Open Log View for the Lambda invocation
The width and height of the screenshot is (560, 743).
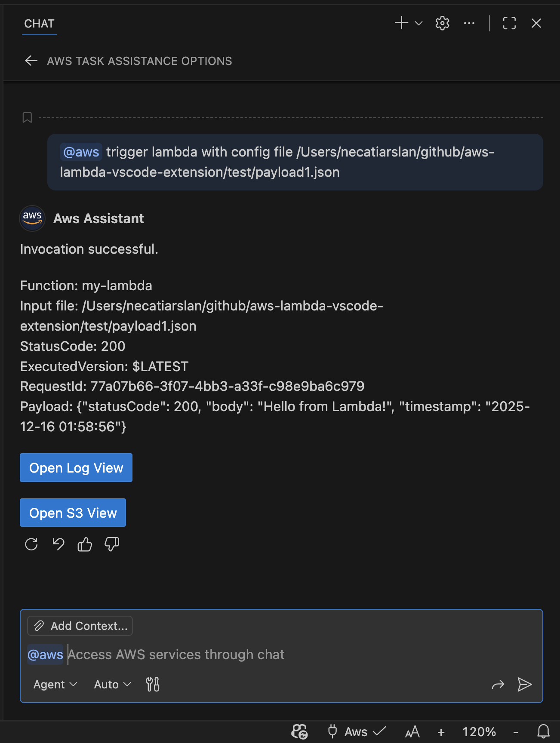click(x=76, y=467)
